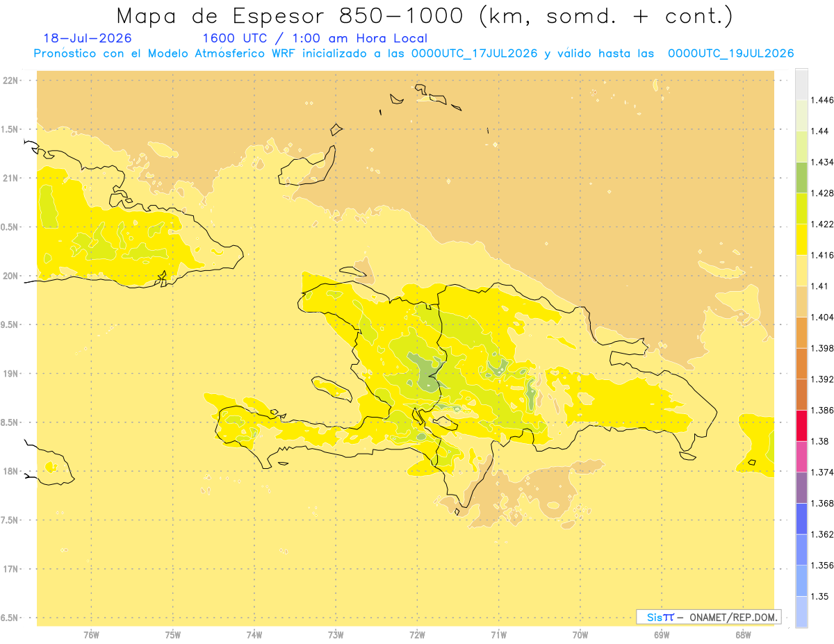The image size is (834, 644).
Task: Pick the red legend swatch between 1.38 and 1.386
Action: pyautogui.click(x=801, y=425)
